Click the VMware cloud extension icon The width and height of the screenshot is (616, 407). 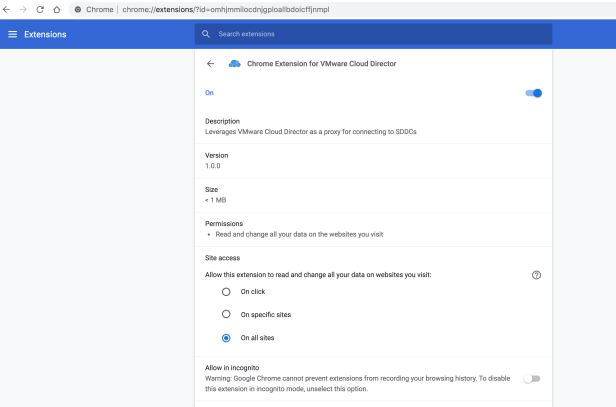coord(235,63)
